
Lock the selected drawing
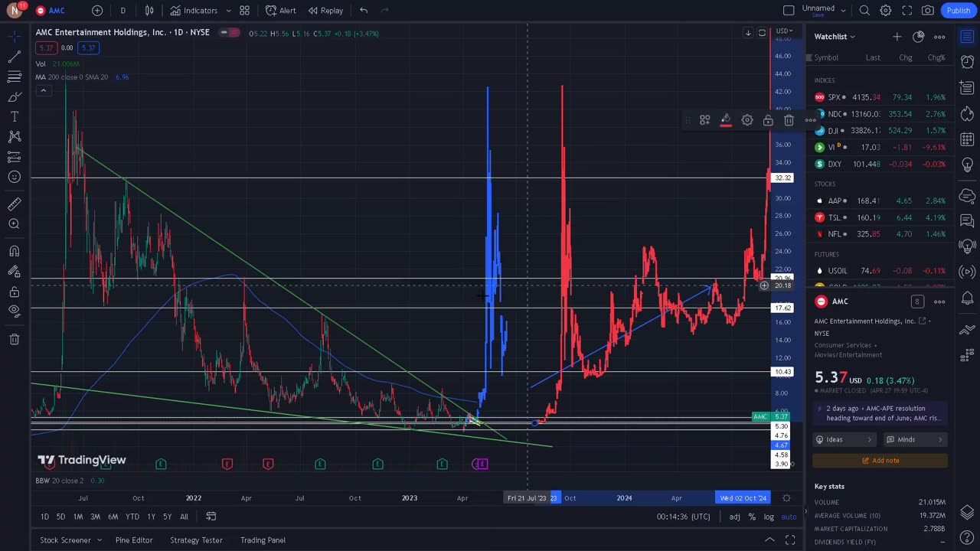pos(768,120)
